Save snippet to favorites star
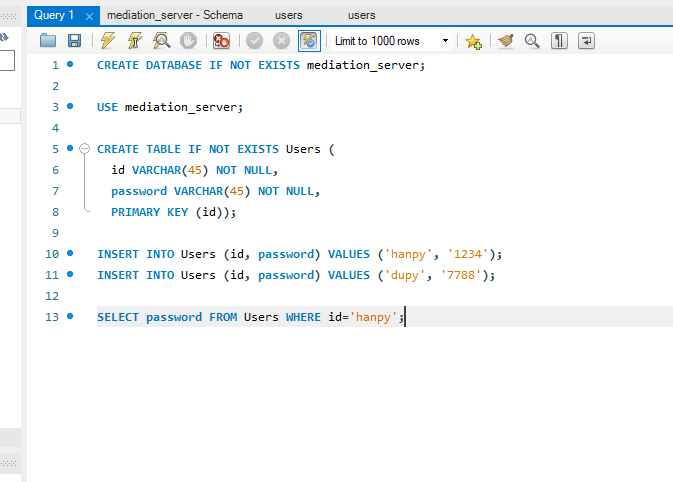This screenshot has width=673, height=482. point(473,41)
